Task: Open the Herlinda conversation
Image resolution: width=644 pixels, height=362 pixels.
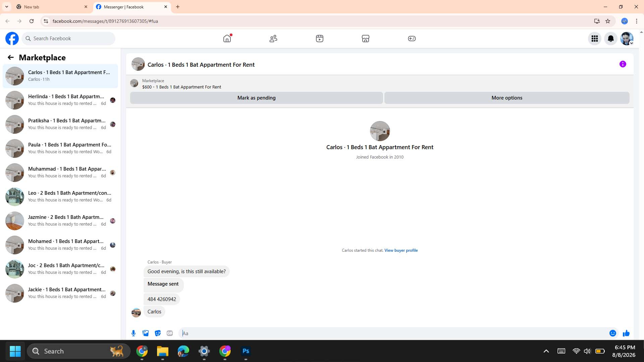Action: coord(60,100)
